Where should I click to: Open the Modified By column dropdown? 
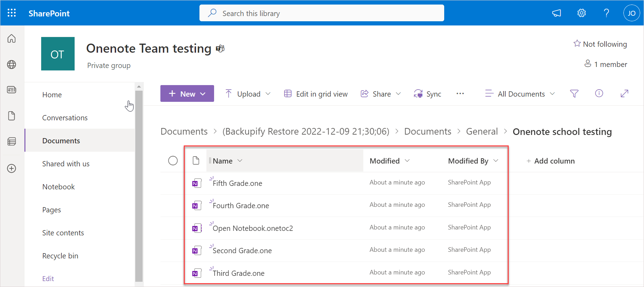(473, 161)
